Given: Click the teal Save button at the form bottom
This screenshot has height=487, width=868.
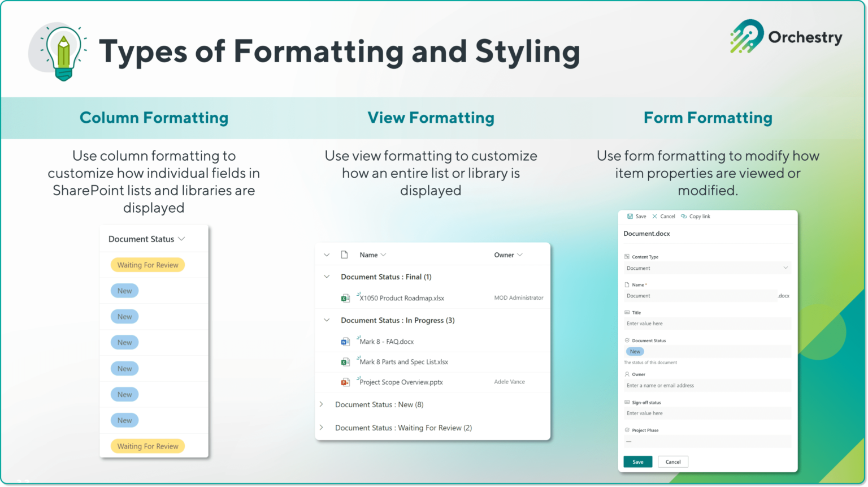Looking at the screenshot, I should click(637, 462).
